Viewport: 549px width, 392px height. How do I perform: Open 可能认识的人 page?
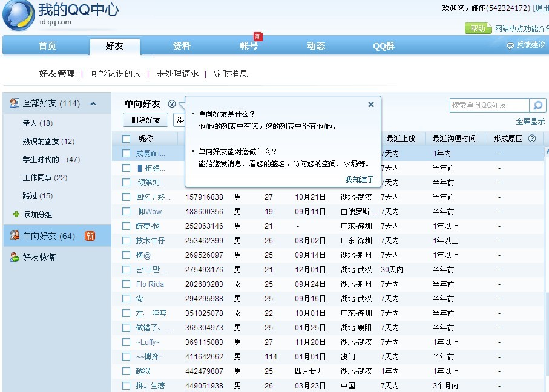pos(116,74)
